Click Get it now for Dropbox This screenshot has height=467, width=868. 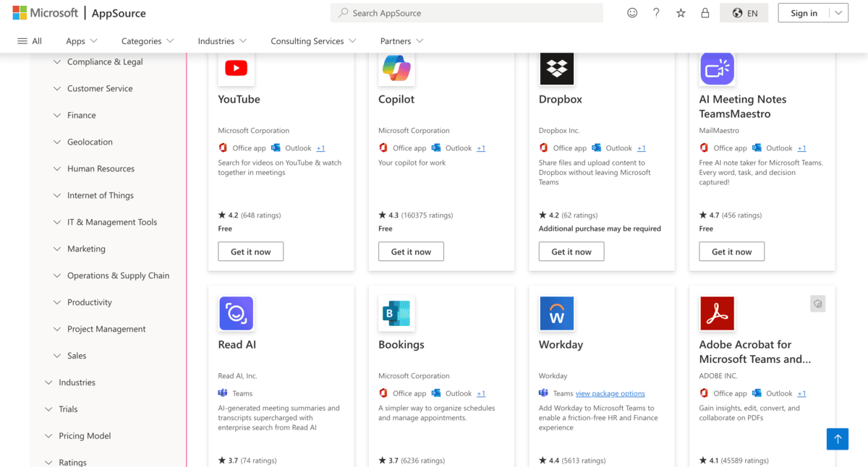tap(571, 252)
